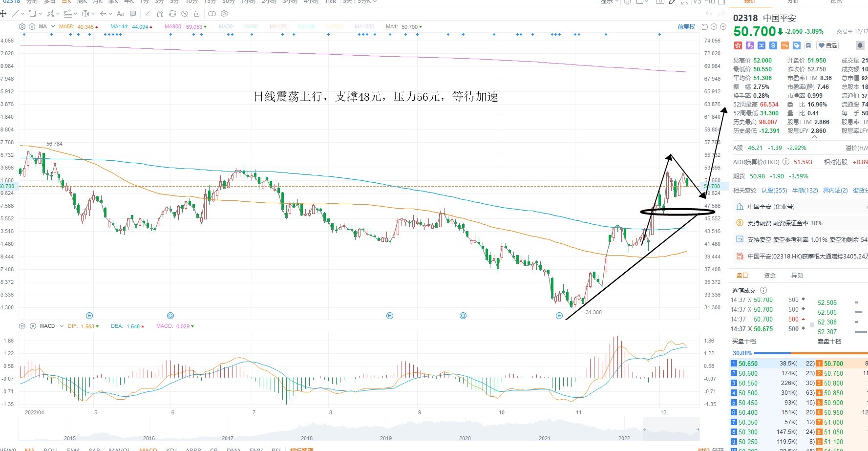Select the 盘口 tab
This screenshot has width=868, height=451.
coord(742,275)
